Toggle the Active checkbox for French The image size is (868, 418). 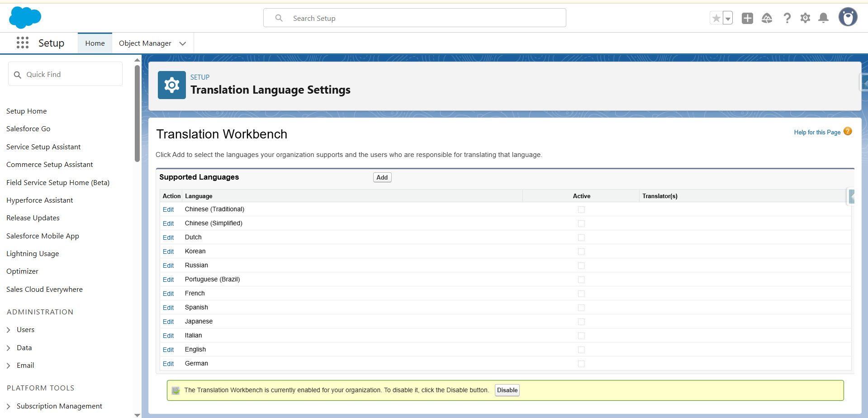(581, 294)
